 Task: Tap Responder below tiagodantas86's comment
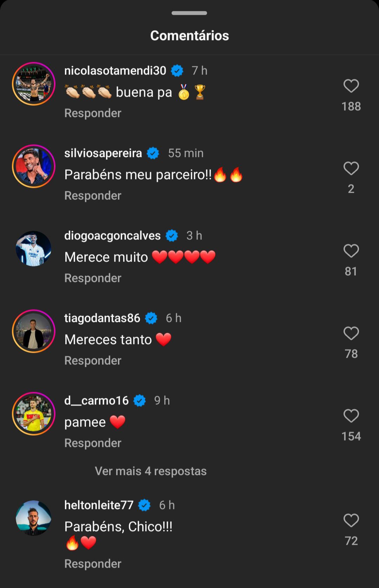tap(93, 361)
